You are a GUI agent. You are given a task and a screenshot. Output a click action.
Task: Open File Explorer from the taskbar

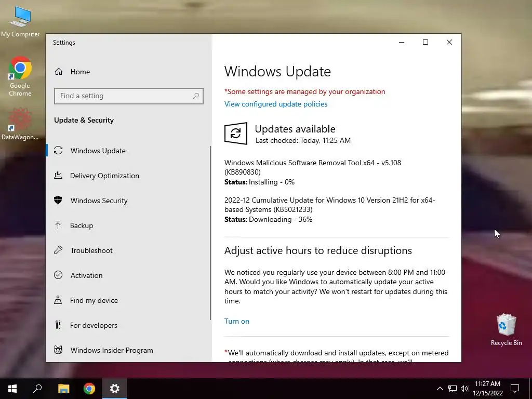[x=63, y=389]
